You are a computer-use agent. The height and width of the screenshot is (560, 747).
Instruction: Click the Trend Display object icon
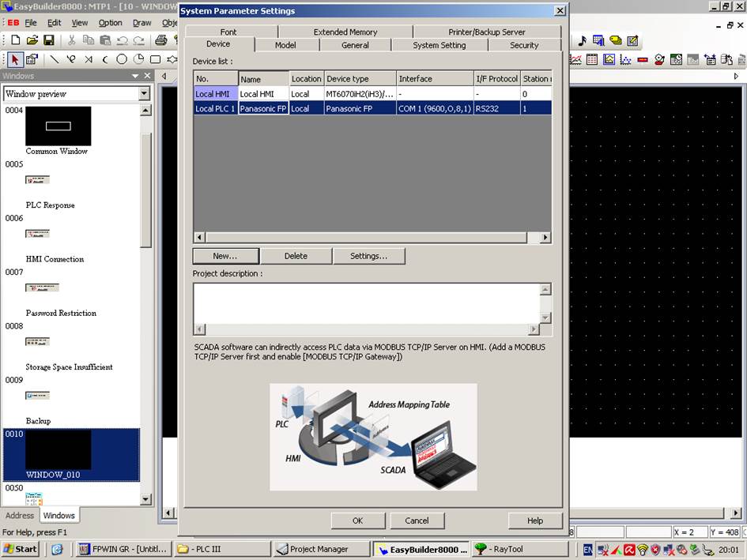(x=575, y=58)
